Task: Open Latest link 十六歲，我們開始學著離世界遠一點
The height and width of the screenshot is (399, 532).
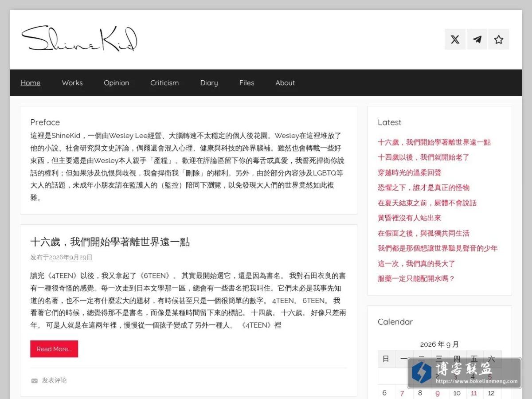Action: coord(434,142)
